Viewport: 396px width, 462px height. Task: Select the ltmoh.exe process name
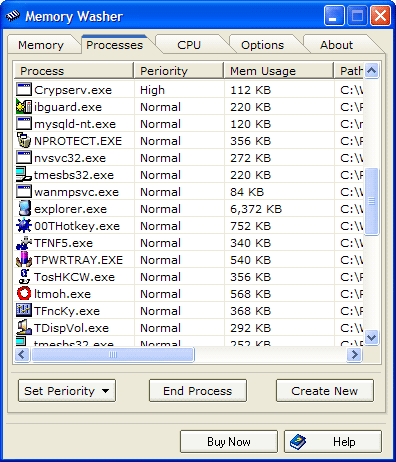click(62, 294)
